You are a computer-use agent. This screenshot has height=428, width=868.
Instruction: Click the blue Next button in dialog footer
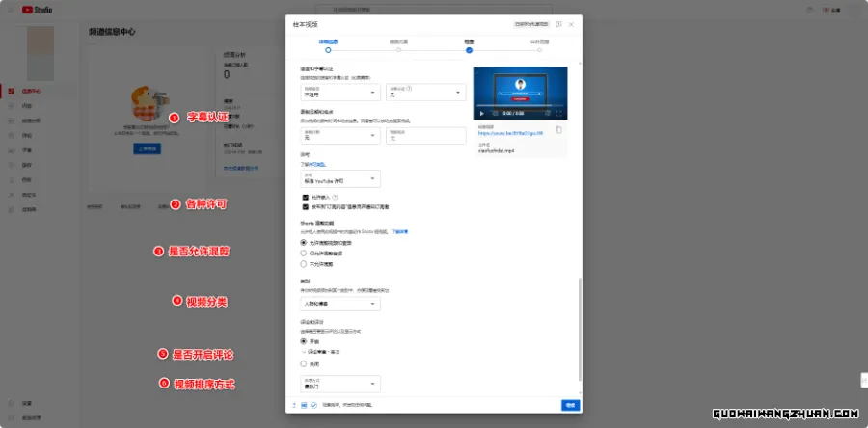(570, 405)
